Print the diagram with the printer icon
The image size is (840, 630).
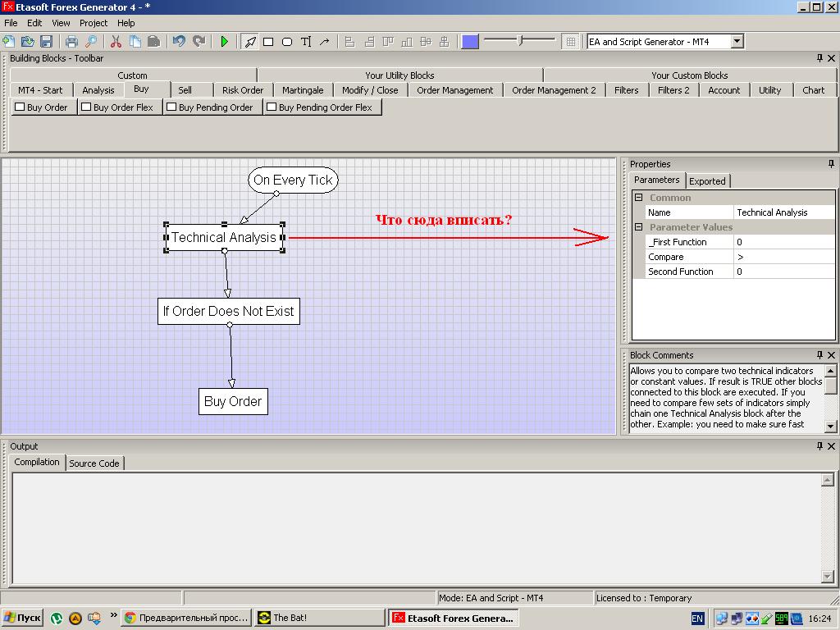pos(71,41)
